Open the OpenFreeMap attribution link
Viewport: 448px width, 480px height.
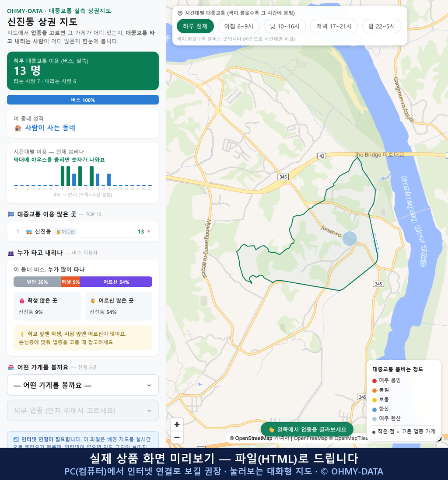coord(311,438)
